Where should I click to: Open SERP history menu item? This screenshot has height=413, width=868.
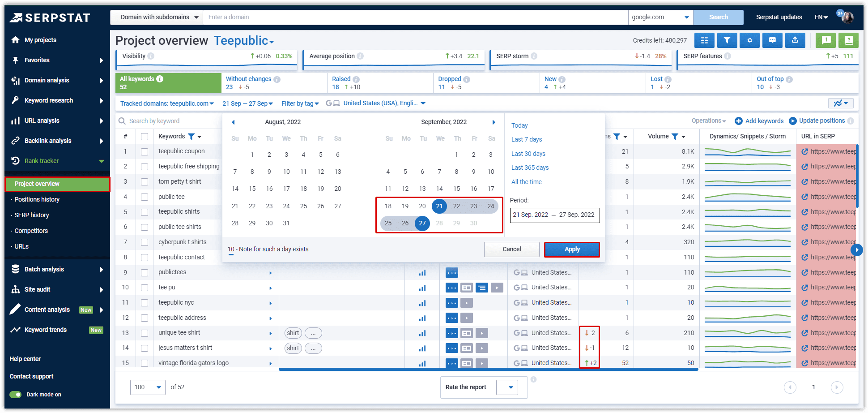32,215
